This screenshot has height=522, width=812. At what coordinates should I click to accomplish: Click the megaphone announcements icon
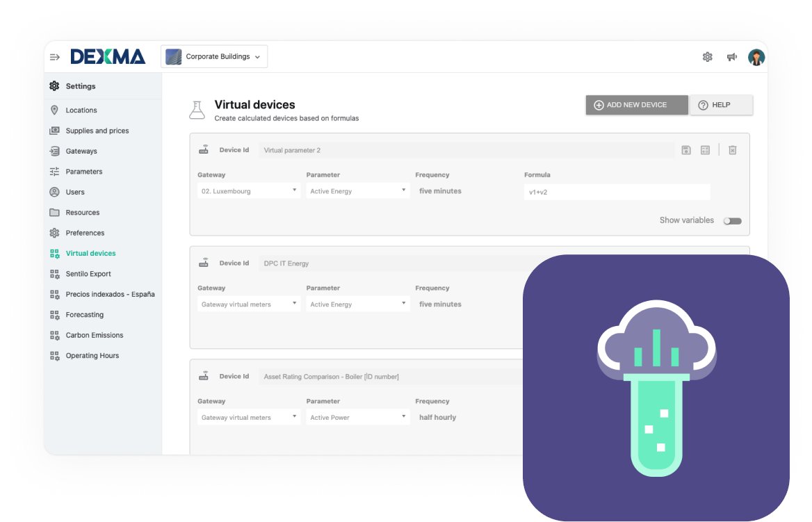(x=731, y=56)
